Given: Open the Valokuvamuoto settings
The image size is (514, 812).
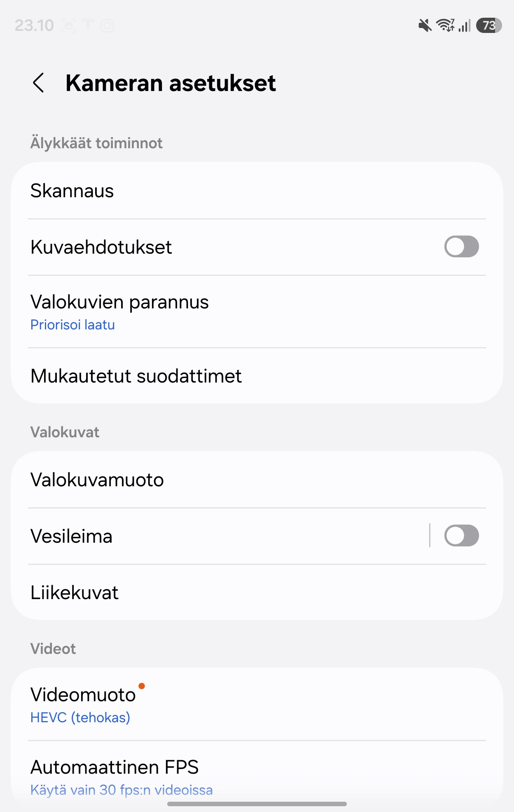Looking at the screenshot, I should [x=257, y=480].
